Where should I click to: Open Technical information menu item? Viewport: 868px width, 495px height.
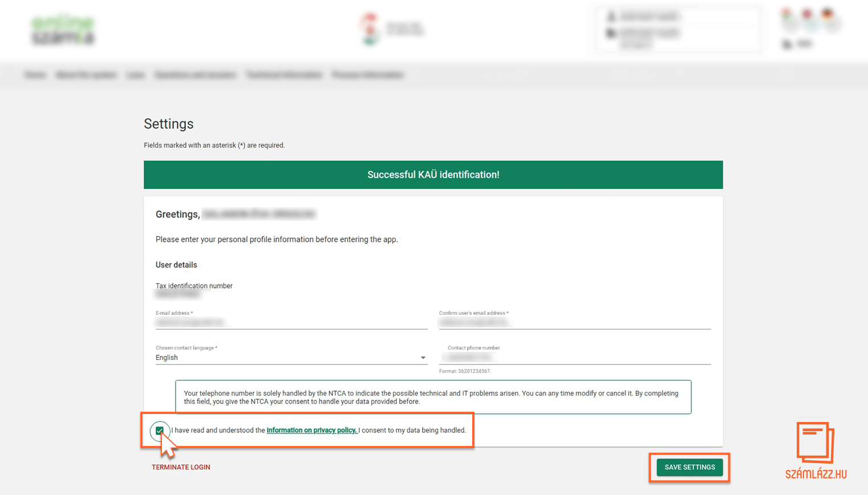click(x=284, y=75)
